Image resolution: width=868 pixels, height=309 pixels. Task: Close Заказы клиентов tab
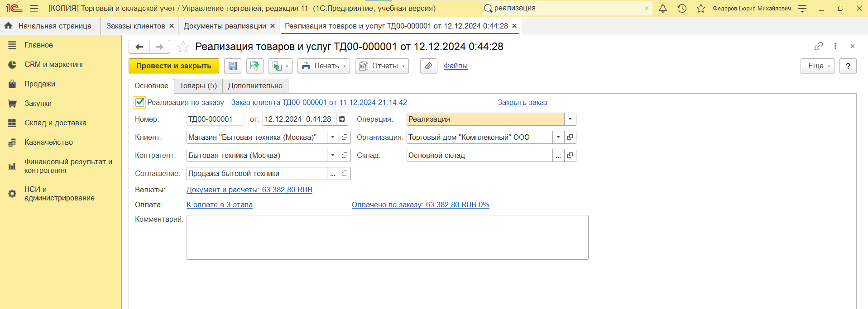[x=172, y=26]
